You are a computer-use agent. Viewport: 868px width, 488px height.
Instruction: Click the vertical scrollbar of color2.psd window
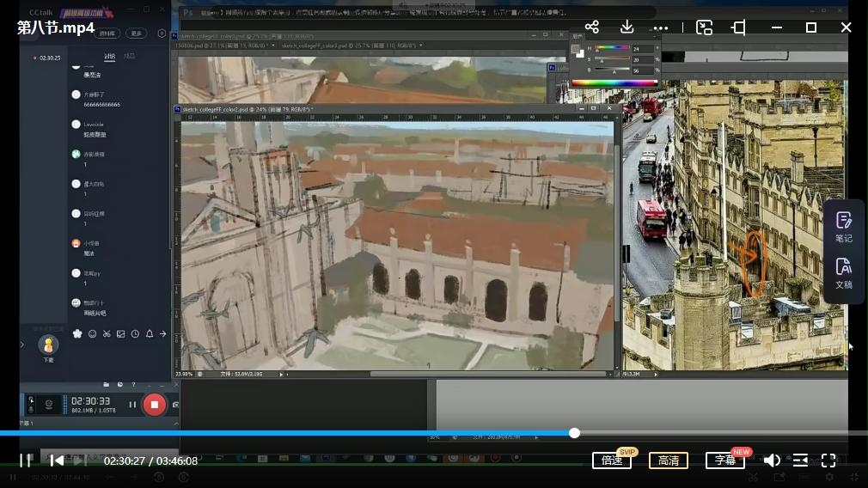[617, 232]
